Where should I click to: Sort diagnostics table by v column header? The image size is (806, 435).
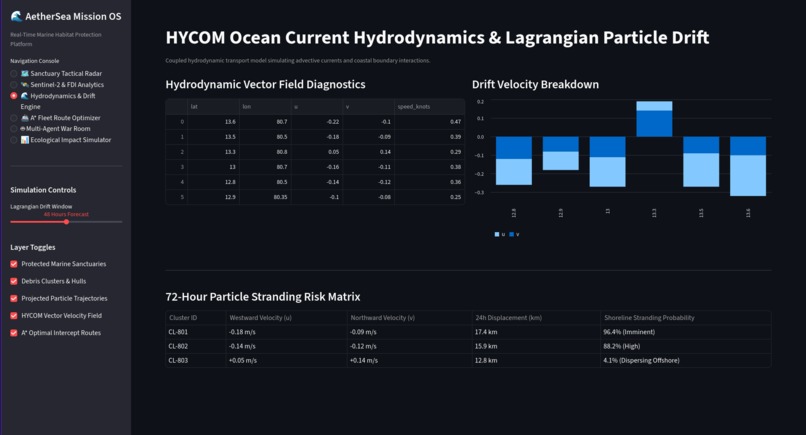(x=368, y=106)
